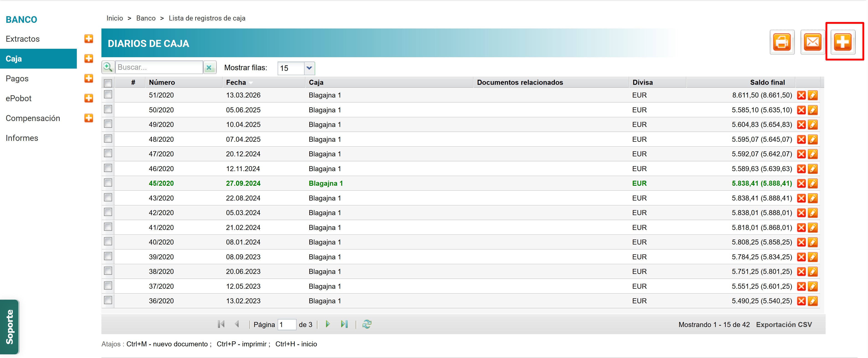
Task: Click the magnifier search icon
Action: point(108,67)
